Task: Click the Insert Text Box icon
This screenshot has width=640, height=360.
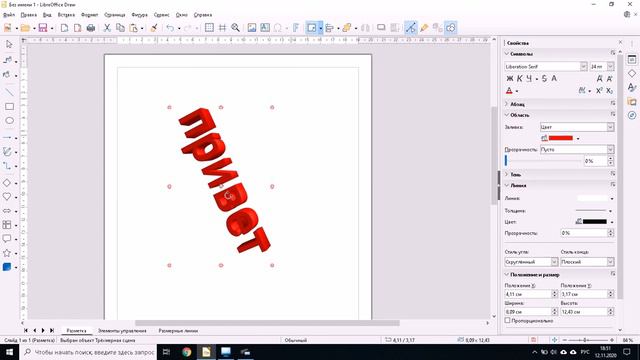Action: tap(265, 28)
